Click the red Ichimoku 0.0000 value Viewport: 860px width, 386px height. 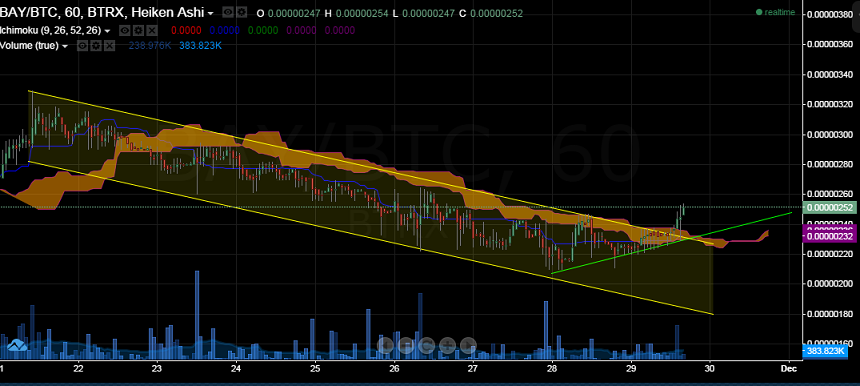coord(186,30)
